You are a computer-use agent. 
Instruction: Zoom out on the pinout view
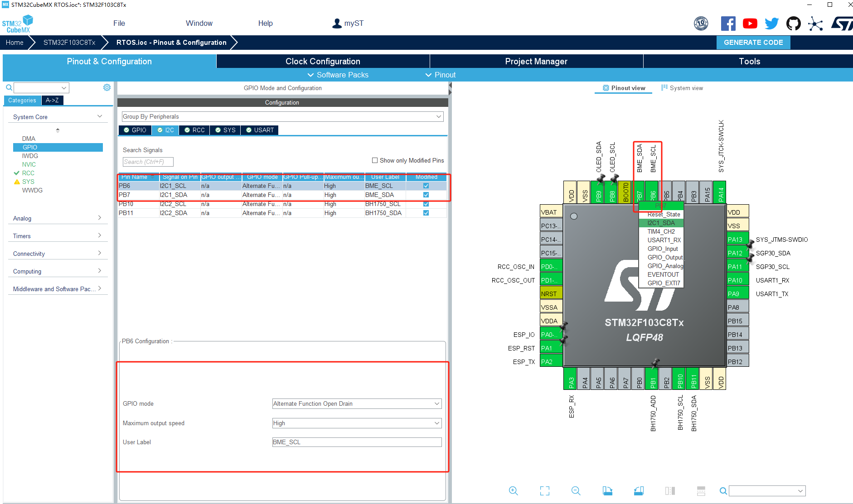pos(576,490)
